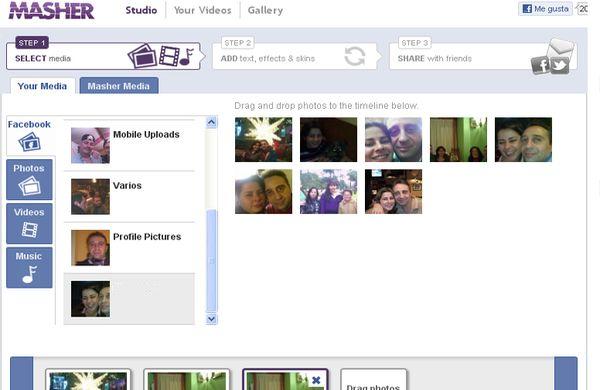The image size is (600, 390).
Task: Switch to the Masher Media tab
Action: tap(119, 86)
